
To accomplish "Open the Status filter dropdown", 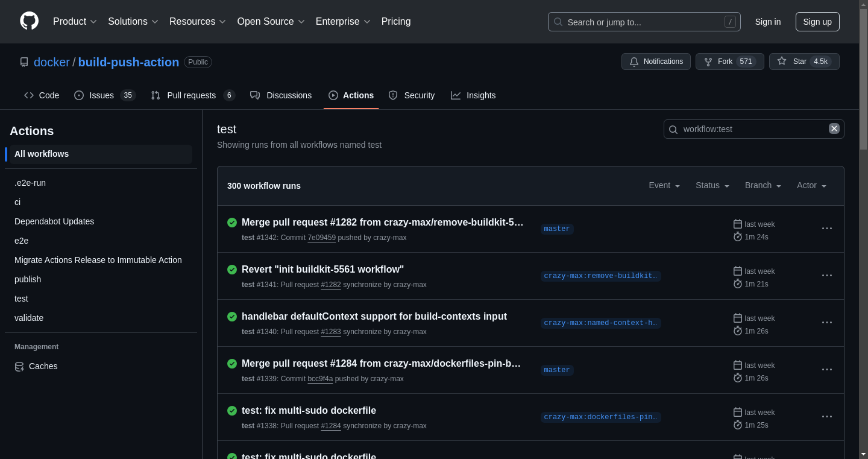I will 712,185.
